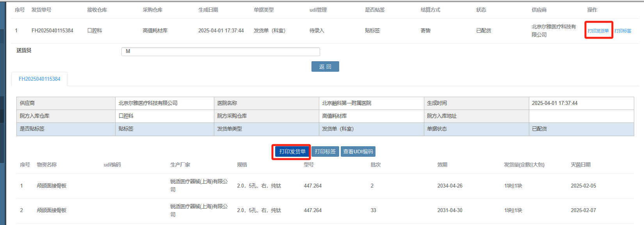
Task: Click 打印发货单 link in the 操作 column
Action: pyautogui.click(x=598, y=31)
